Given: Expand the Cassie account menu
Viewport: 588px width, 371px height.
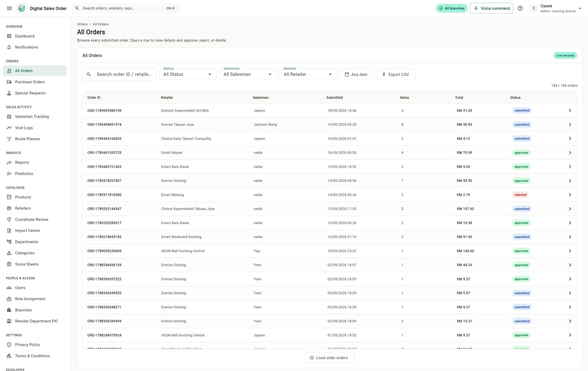Looking at the screenshot, I should coord(555,8).
